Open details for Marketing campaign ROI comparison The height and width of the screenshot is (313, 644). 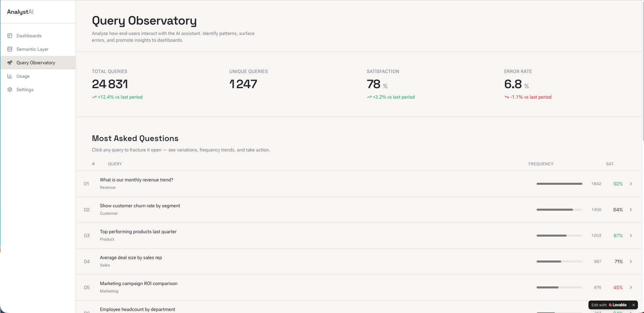click(x=631, y=287)
